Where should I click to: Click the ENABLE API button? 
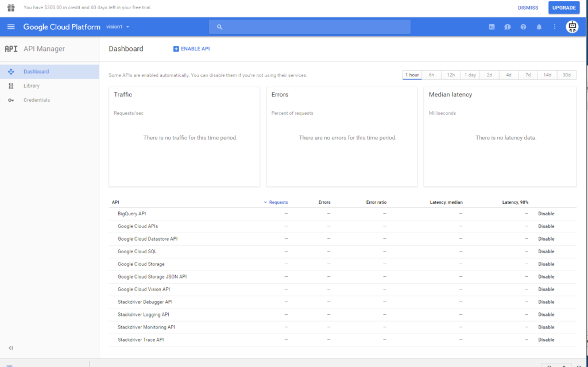(x=191, y=49)
